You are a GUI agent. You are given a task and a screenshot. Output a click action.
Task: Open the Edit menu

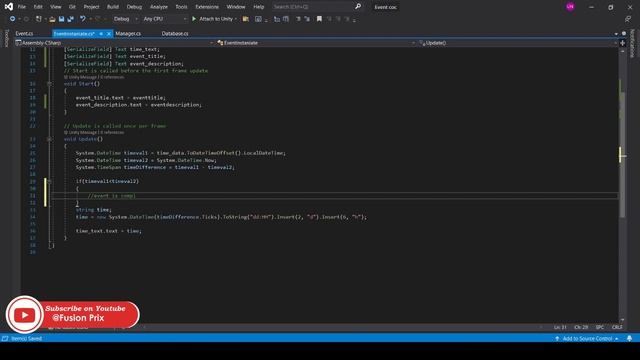pyautogui.click(x=38, y=7)
